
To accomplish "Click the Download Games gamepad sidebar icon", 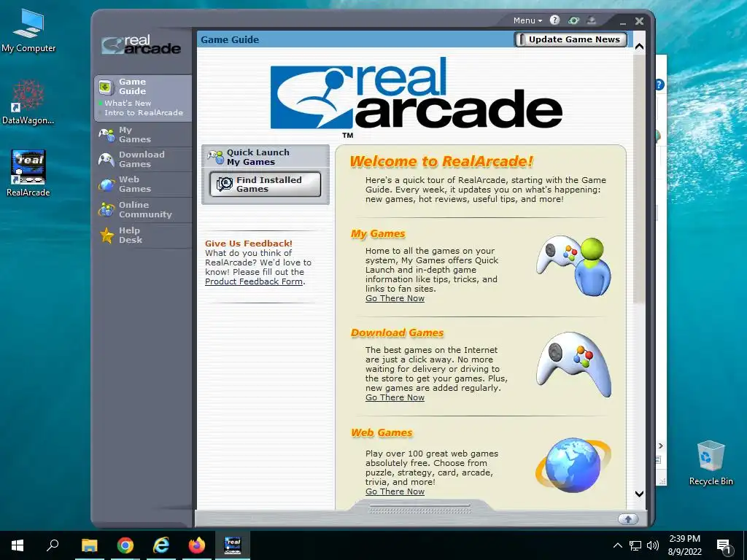I will coord(106,159).
